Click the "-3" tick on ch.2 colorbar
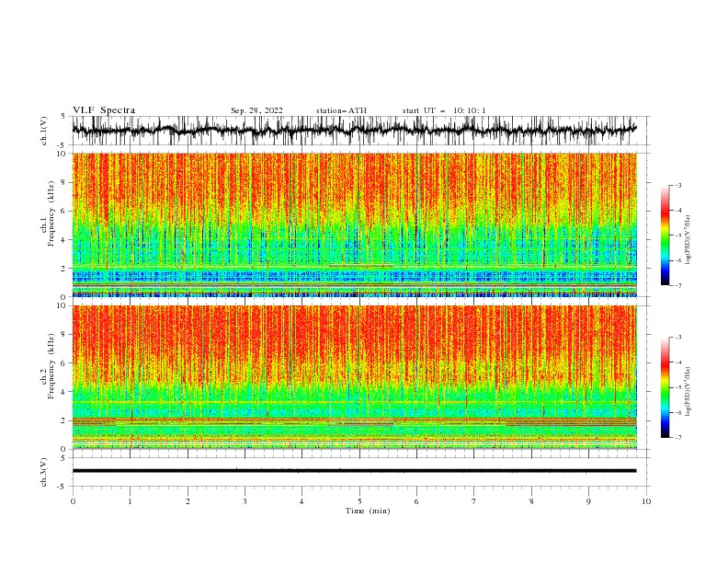Image resolution: width=728 pixels, height=563 pixels. (677, 338)
